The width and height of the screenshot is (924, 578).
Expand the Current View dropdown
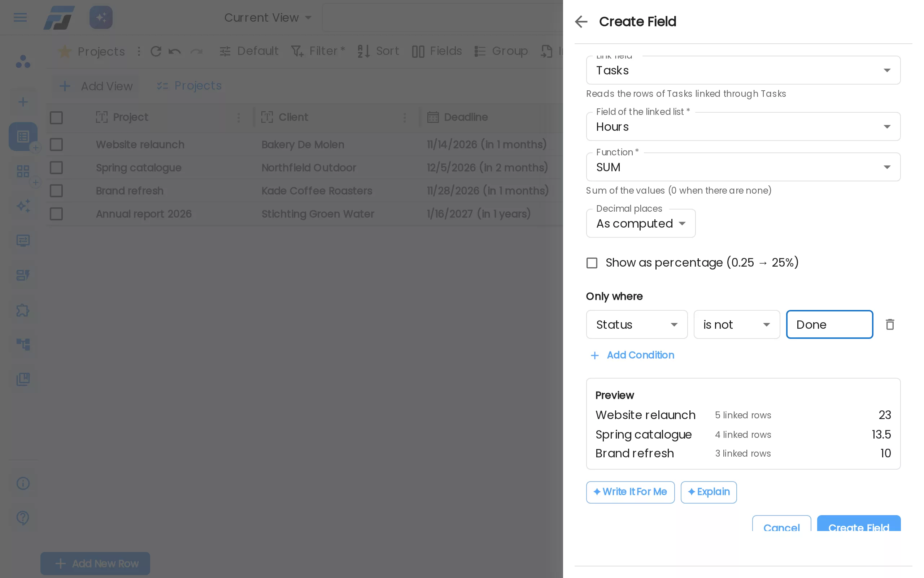pyautogui.click(x=268, y=18)
